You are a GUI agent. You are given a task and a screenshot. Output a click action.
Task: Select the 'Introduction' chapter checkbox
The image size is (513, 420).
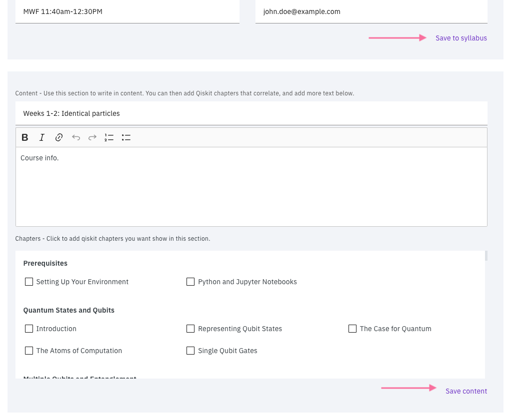[29, 329]
